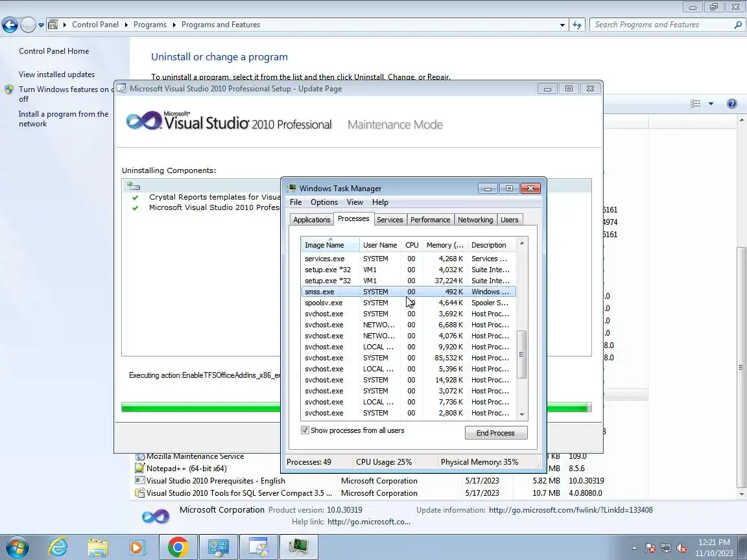Click the Crystal Reports templates component entry
747x560 pixels.
click(215, 196)
